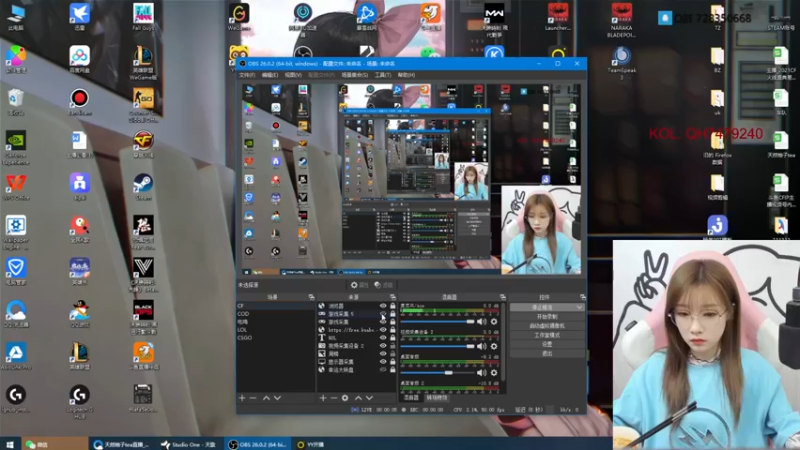Image resolution: width=800 pixels, height=450 pixels.
Task: Pop out the Controls dock
Action: coord(582,297)
